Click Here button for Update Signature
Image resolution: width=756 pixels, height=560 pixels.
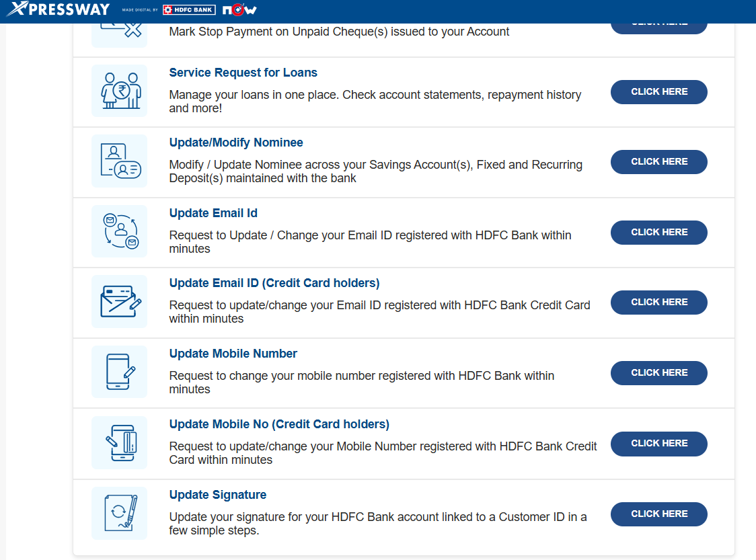[x=659, y=514]
